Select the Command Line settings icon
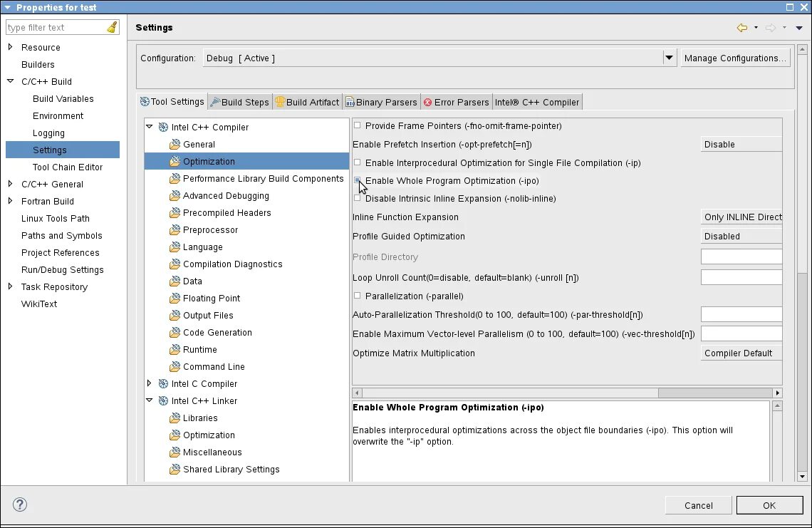The height and width of the screenshot is (528, 812). coord(175,367)
